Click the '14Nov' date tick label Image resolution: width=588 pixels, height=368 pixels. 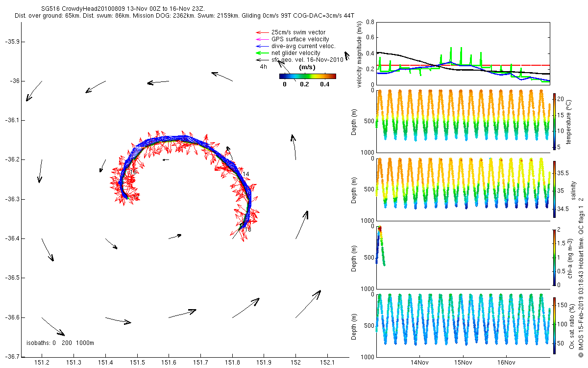[x=420, y=363]
